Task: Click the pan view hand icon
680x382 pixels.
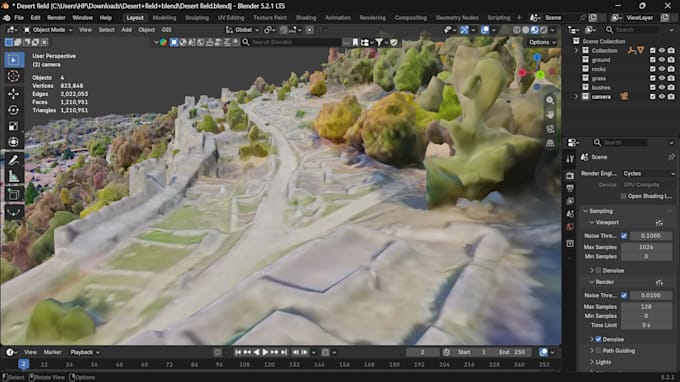Action: pos(550,114)
